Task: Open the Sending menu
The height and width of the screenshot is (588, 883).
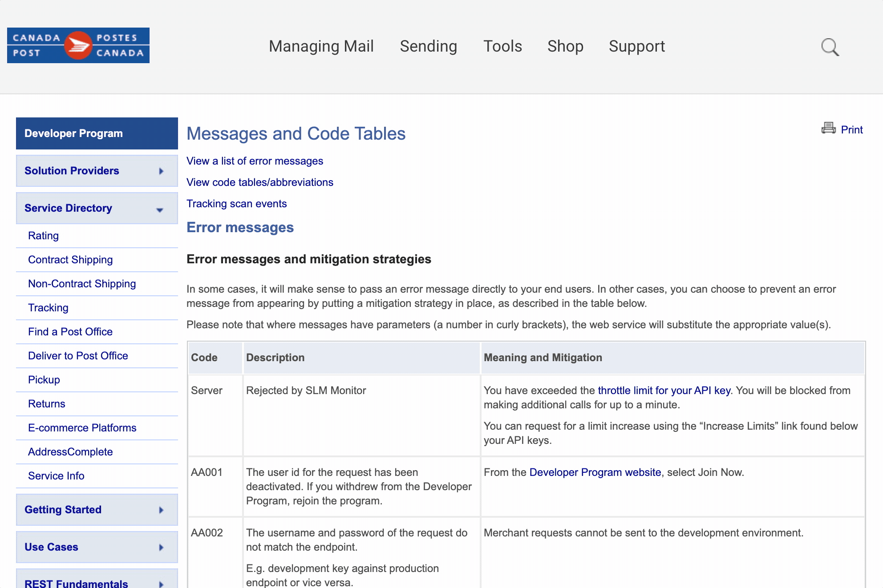Action: [428, 46]
